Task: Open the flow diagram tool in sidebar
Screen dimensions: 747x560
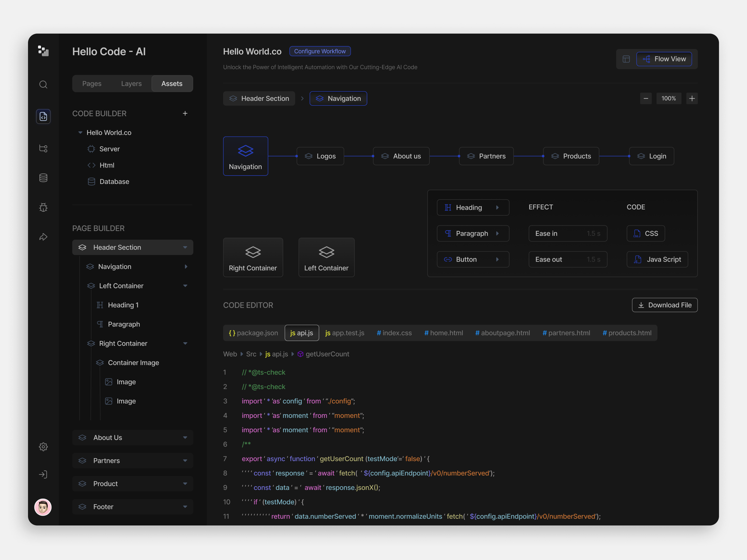Action: tap(43, 148)
